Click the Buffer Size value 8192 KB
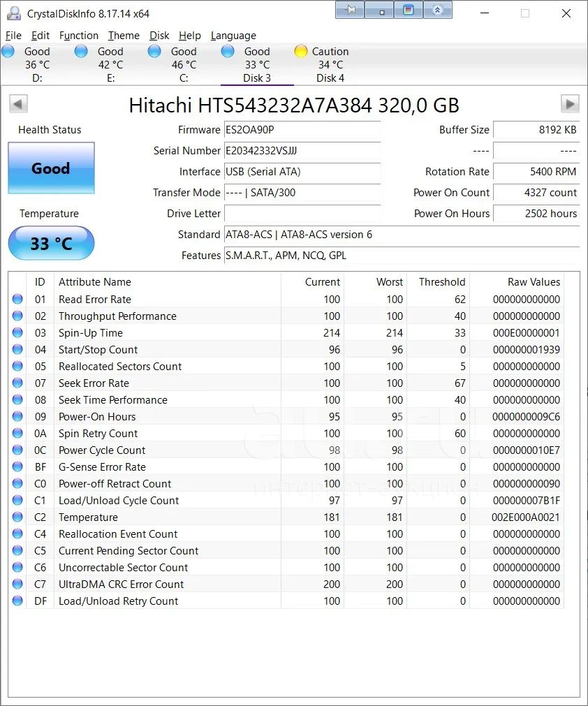Image resolution: width=588 pixels, height=706 pixels. [536, 130]
